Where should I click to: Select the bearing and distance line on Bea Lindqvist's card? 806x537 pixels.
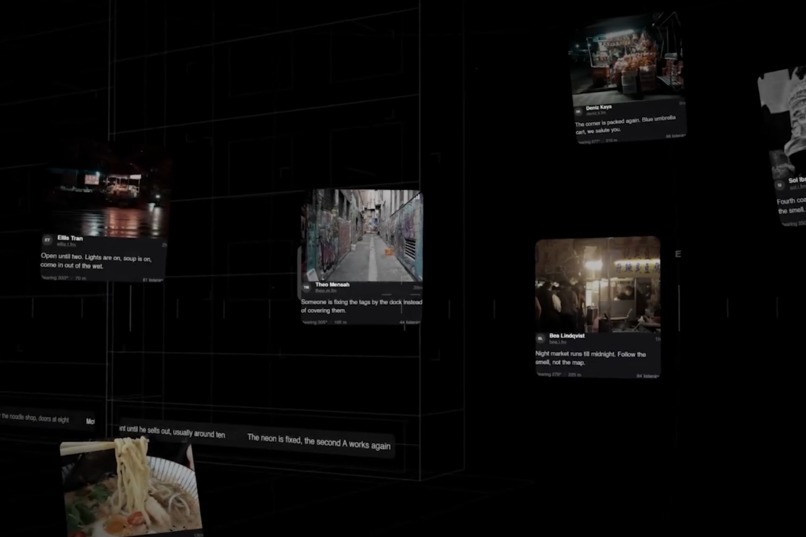click(x=559, y=374)
